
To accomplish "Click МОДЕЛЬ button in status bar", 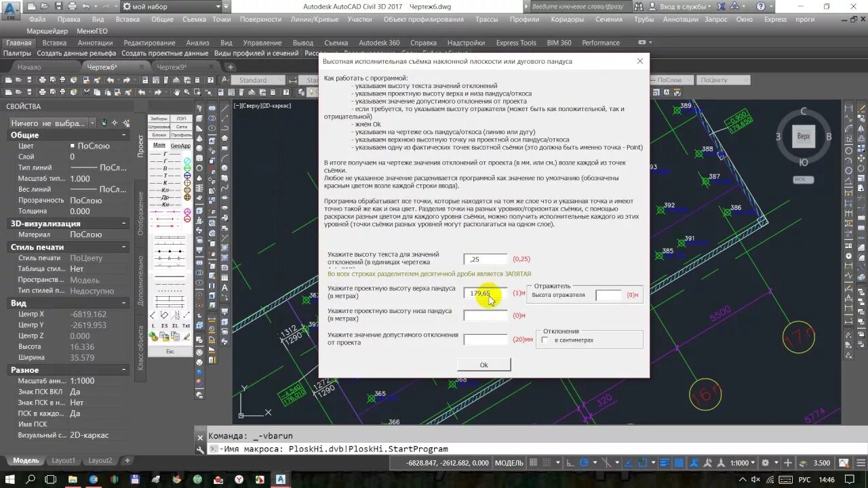I will [509, 463].
